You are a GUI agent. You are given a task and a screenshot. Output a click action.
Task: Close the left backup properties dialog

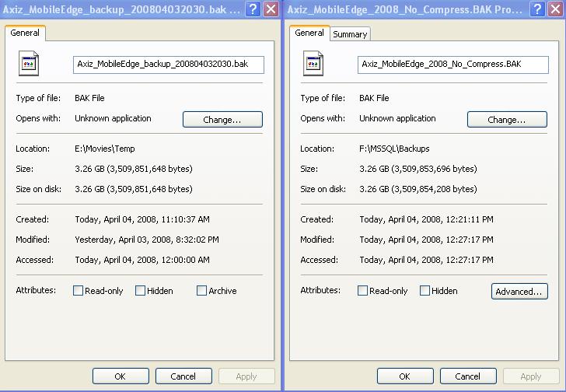(271, 9)
